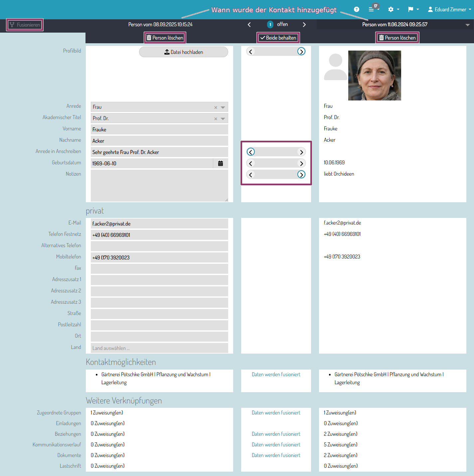Click the Fusionieren button
Image resolution: width=474 pixels, height=476 pixels.
25,25
